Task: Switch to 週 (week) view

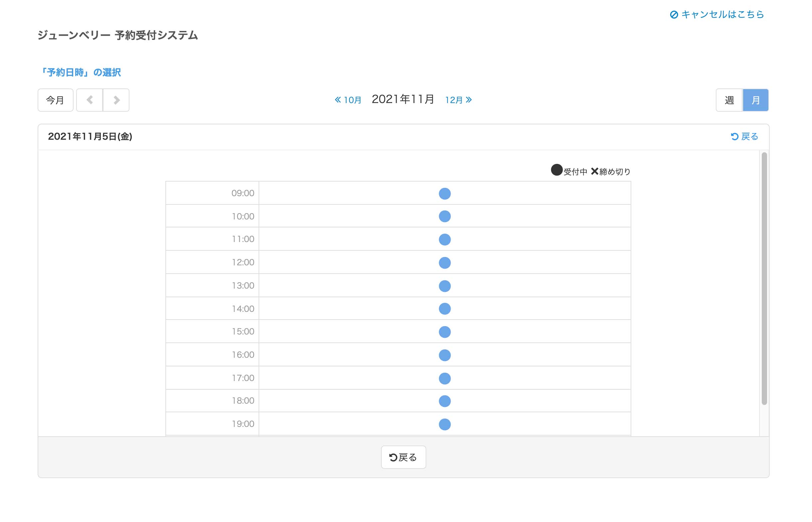Action: point(729,100)
